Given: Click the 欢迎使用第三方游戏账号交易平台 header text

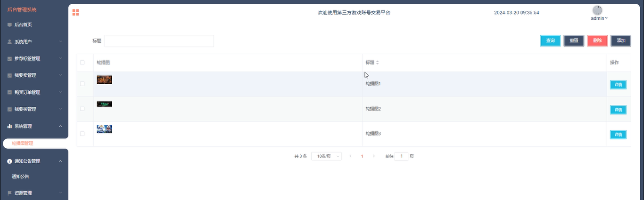Looking at the screenshot, I should [354, 13].
